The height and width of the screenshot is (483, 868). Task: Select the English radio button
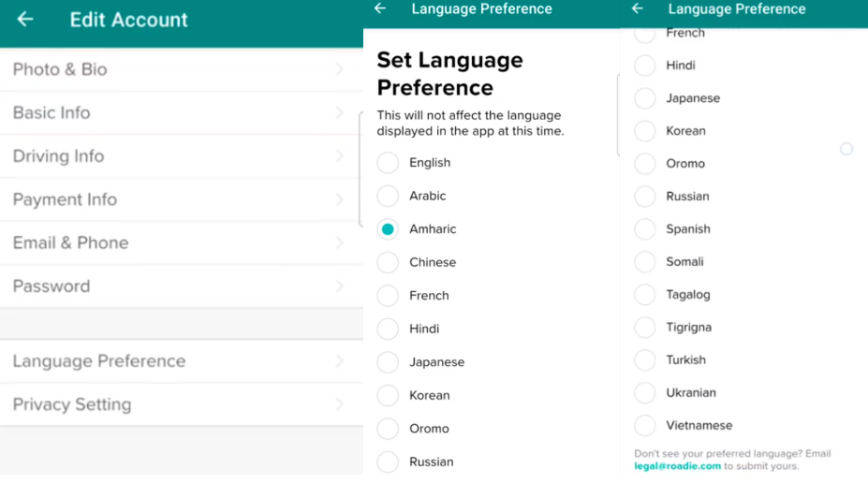[388, 163]
